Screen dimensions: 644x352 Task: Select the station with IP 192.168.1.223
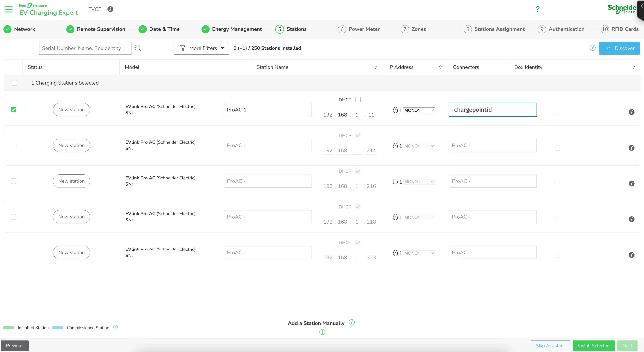pos(14,252)
